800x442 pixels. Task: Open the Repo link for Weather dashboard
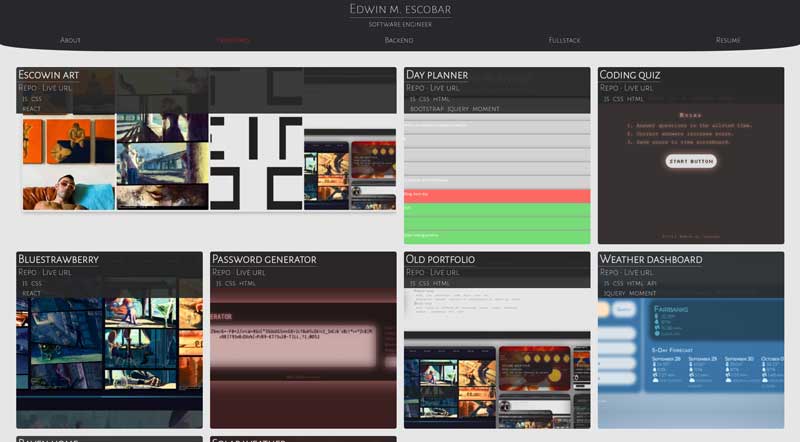pyautogui.click(x=609, y=272)
